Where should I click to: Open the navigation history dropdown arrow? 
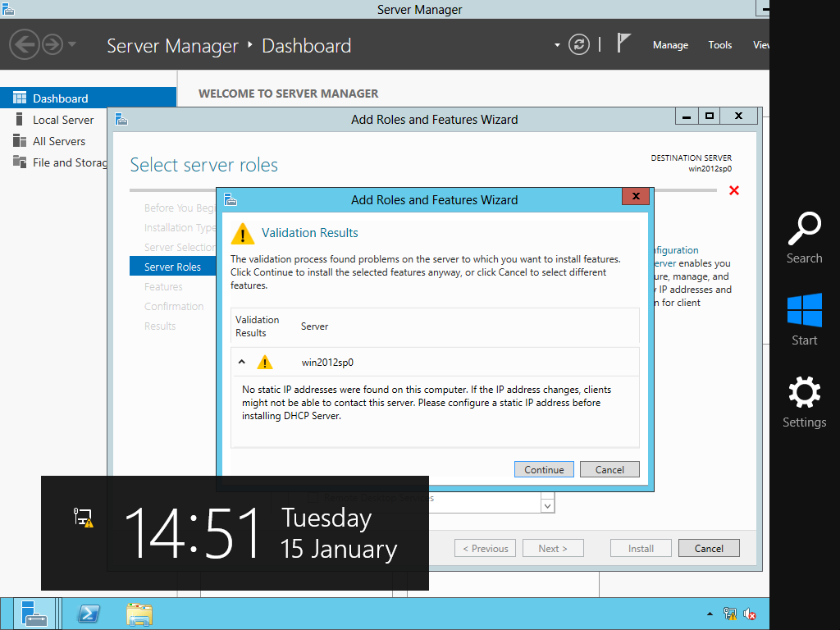72,44
